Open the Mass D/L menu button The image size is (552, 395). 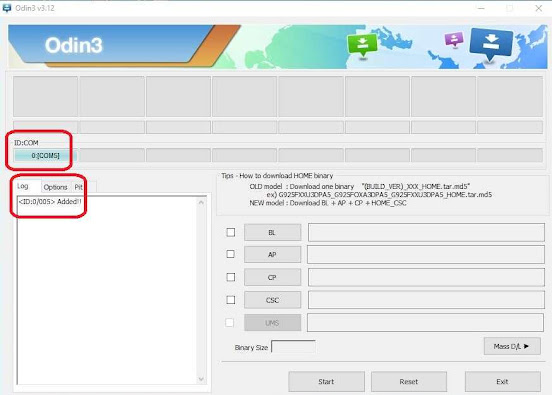pos(512,346)
